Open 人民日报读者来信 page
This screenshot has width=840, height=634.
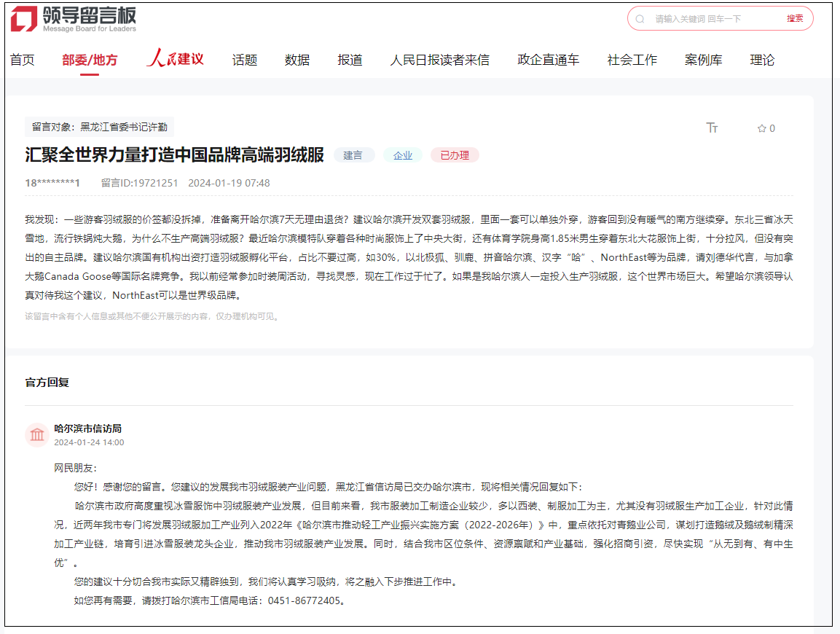(x=439, y=60)
